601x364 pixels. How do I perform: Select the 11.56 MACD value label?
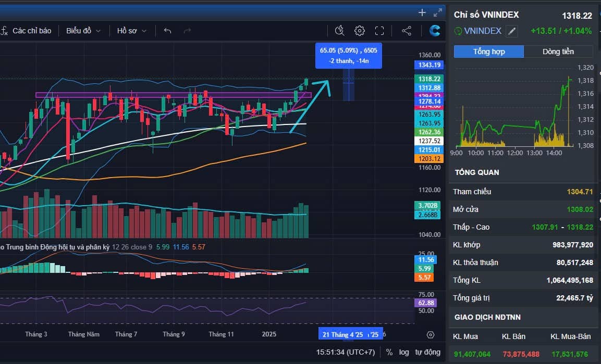point(425,259)
